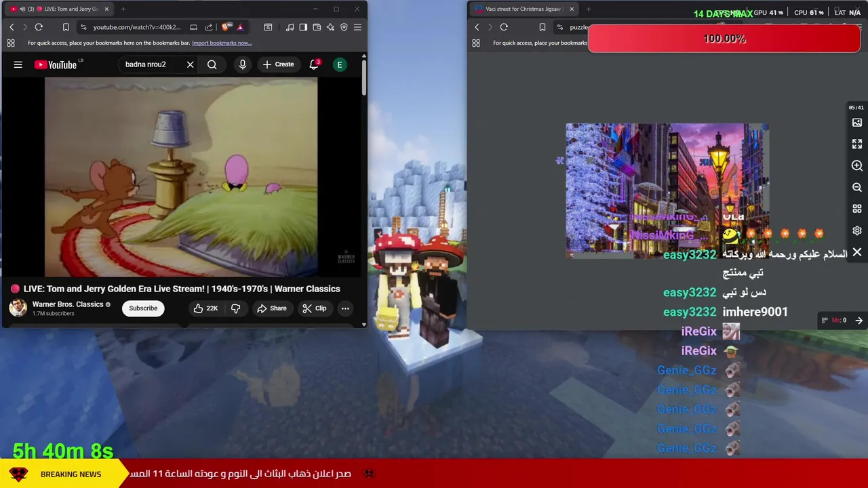Image resolution: width=868 pixels, height=488 pixels.
Task: Open a new tab in the puzzle window
Action: (x=588, y=9)
